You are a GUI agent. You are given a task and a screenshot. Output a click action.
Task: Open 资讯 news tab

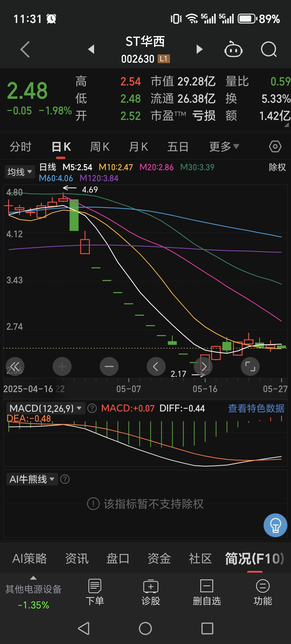(77, 558)
